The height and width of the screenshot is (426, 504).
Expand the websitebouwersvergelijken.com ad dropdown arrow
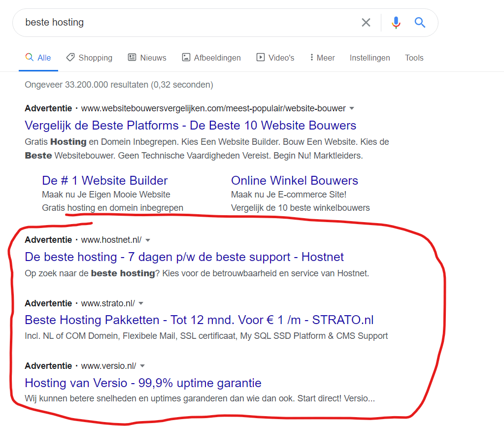tap(352, 108)
